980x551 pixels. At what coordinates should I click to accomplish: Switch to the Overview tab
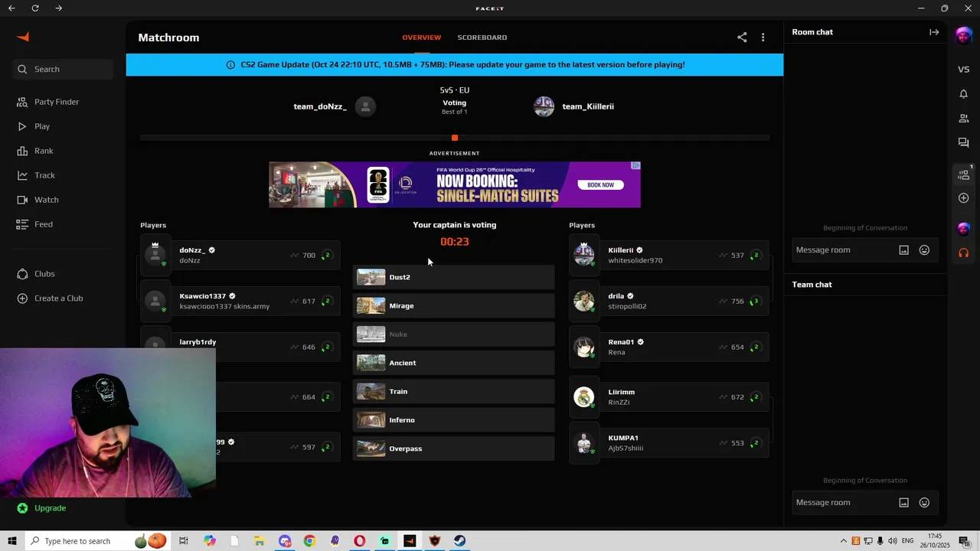coord(422,37)
